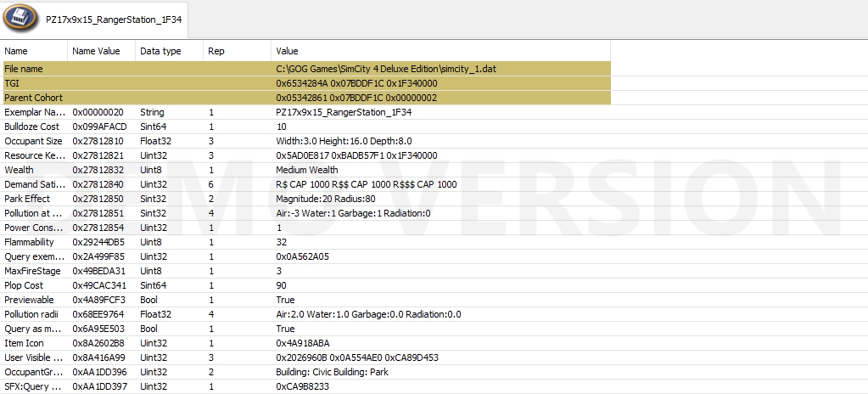This screenshot has width=868, height=394.
Task: Click the Medium Wealth value
Action: 306,170
